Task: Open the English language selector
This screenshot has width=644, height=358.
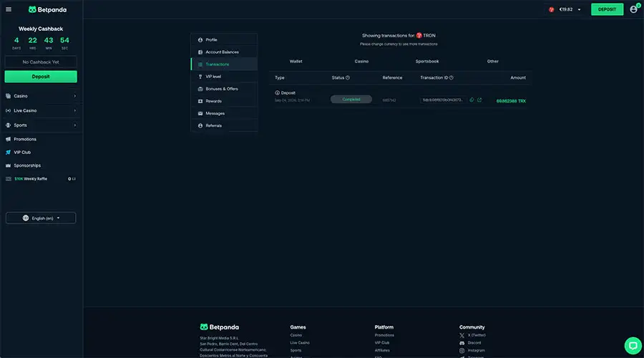Action: pyautogui.click(x=41, y=218)
